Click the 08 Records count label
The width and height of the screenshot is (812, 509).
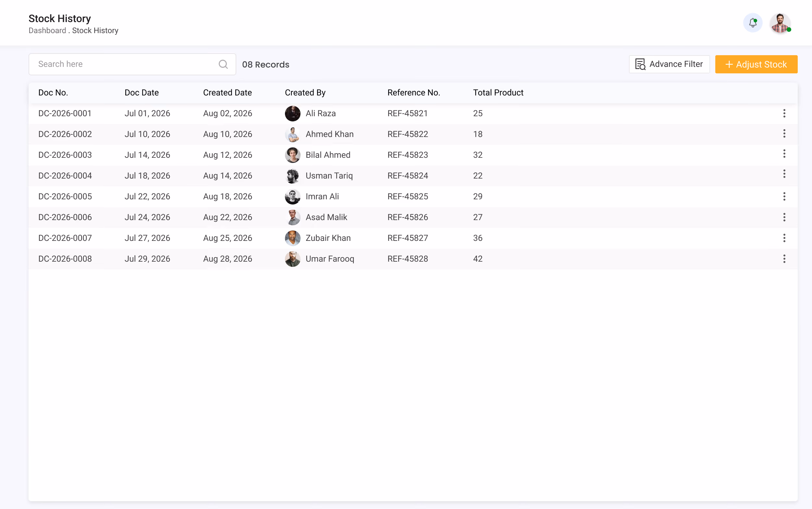(x=265, y=65)
